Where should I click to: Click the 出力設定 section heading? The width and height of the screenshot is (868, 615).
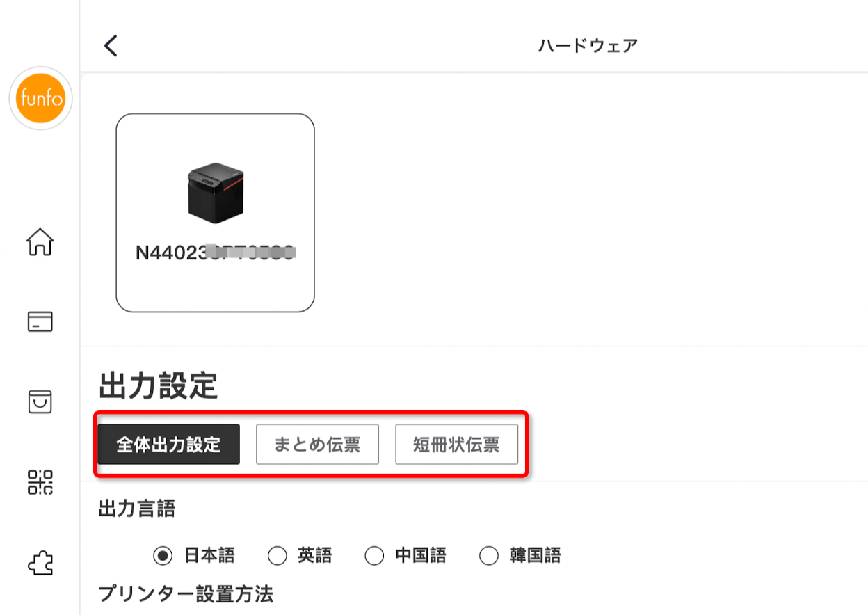click(159, 386)
